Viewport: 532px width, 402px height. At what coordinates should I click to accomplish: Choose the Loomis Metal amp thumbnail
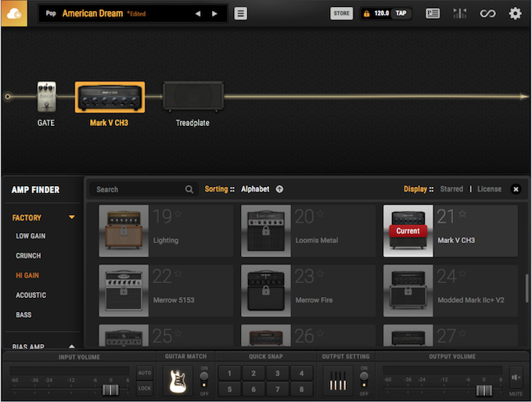(x=266, y=231)
